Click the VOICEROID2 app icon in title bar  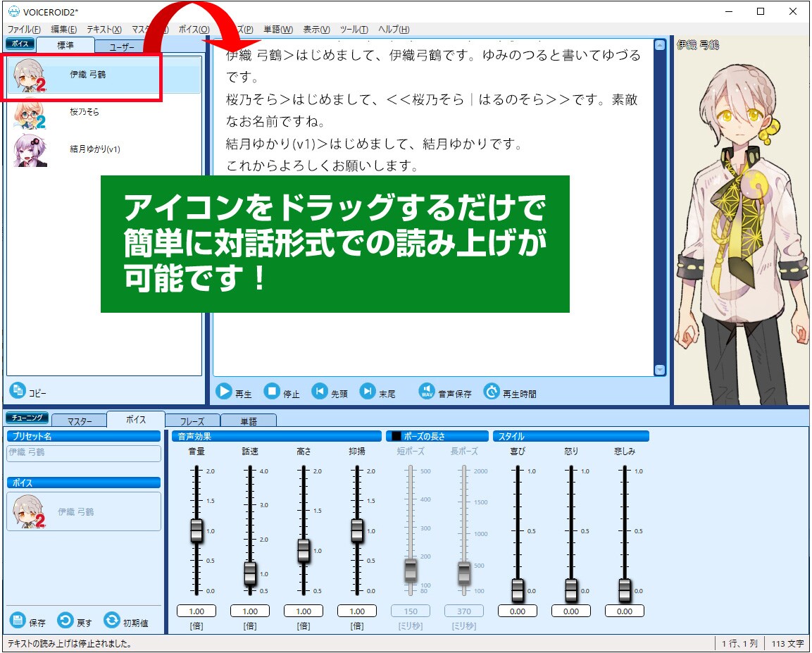coord(13,11)
